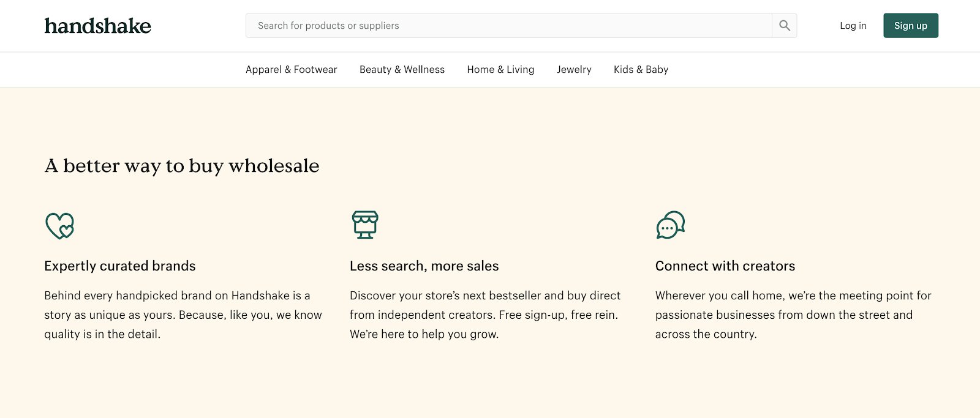The height and width of the screenshot is (418, 980).
Task: Click the paragraph about discovering your next bestseller
Action: (x=485, y=315)
